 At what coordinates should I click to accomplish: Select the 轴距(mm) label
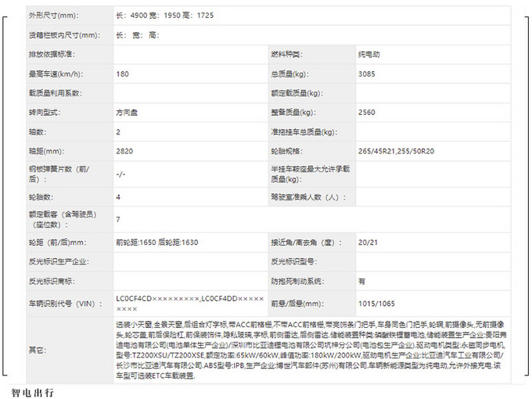[46, 151]
